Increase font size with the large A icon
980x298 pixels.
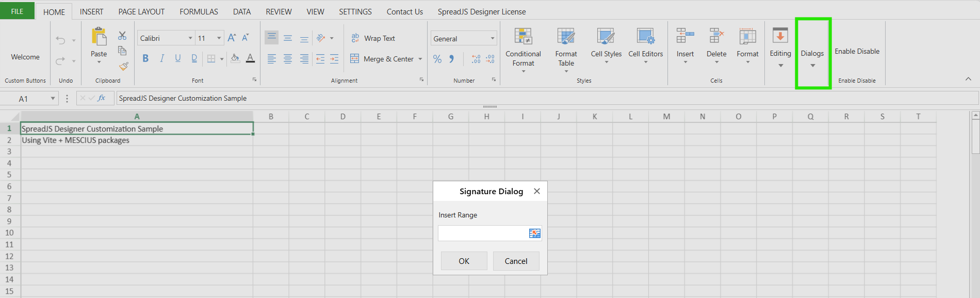pyautogui.click(x=232, y=38)
